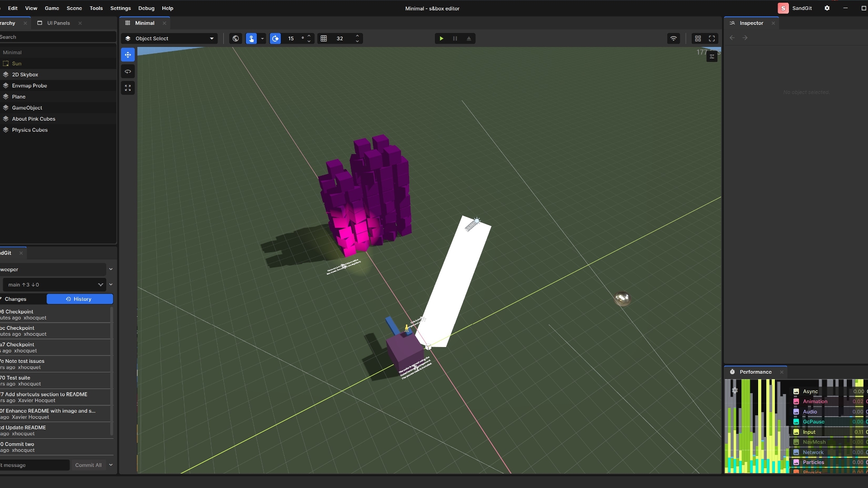This screenshot has height=488, width=868.
Task: Expand the main branch dropdown
Action: [100, 285]
